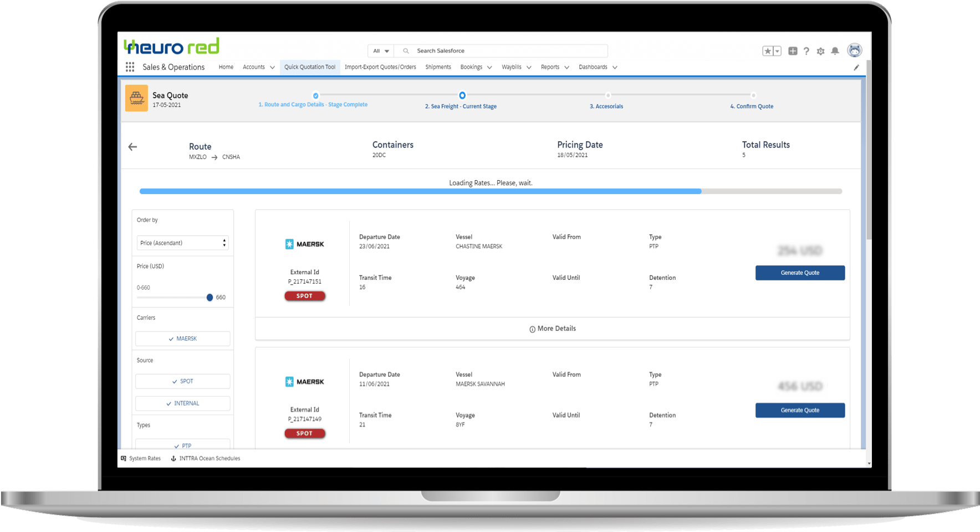Viewport: 980px width, 532px height.
Task: Toggle the SPOT source filter
Action: 182,381
